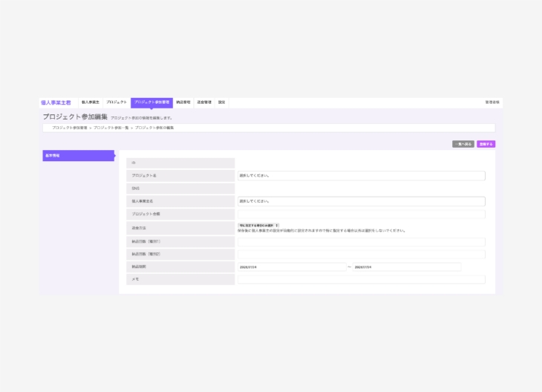Image resolution: width=542 pixels, height=392 pixels.
Task: Click the purple 登録する button
Action: [486, 144]
